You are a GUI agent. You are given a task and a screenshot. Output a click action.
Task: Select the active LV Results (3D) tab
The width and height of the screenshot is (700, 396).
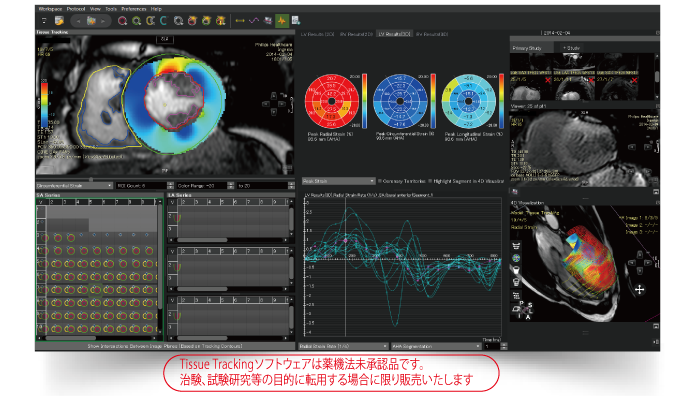pos(394,34)
